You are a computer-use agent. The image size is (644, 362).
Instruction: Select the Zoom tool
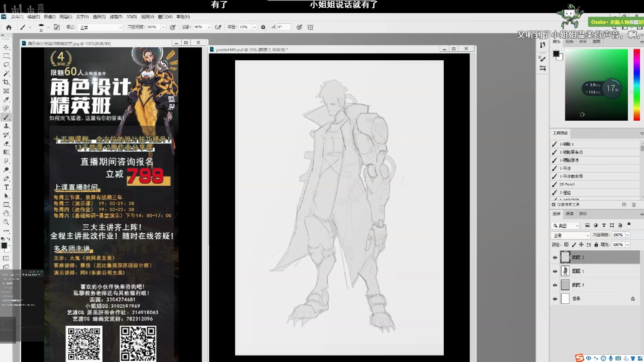[x=6, y=222]
